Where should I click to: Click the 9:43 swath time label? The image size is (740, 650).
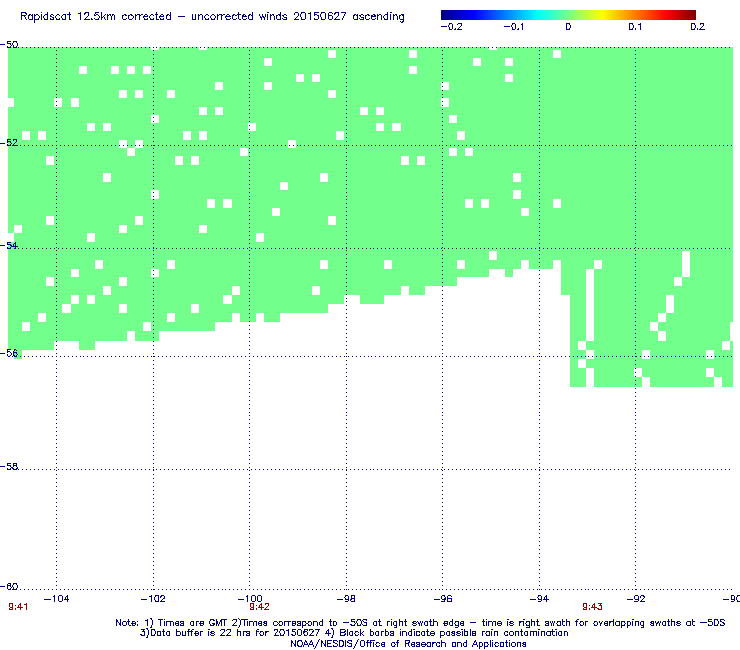pyautogui.click(x=592, y=607)
